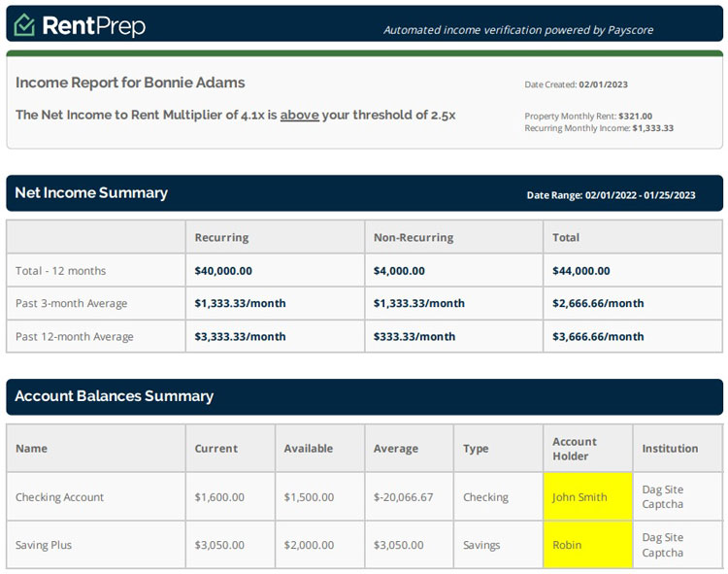
Task: Click the Date Range 02/01/2022 - 01/25/2023 label
Action: click(x=611, y=195)
